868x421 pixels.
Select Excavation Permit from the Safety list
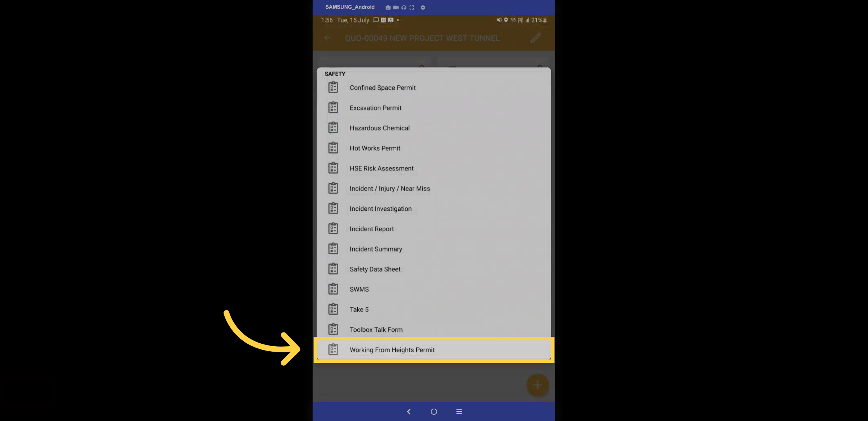[434, 108]
